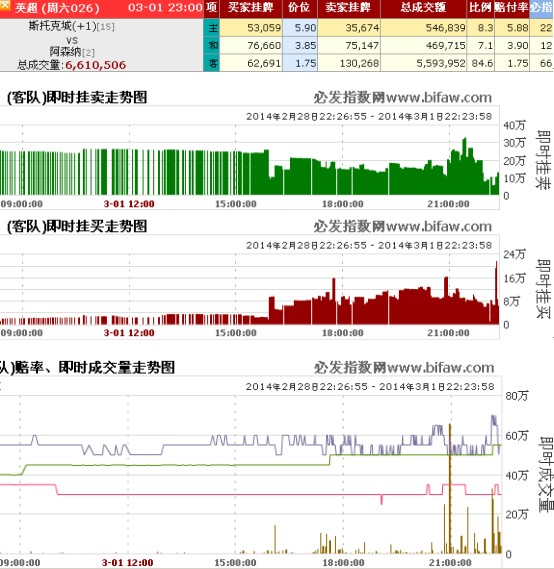Click the 总成交额 column header
The height and width of the screenshot is (569, 554).
pyautogui.click(x=423, y=8)
